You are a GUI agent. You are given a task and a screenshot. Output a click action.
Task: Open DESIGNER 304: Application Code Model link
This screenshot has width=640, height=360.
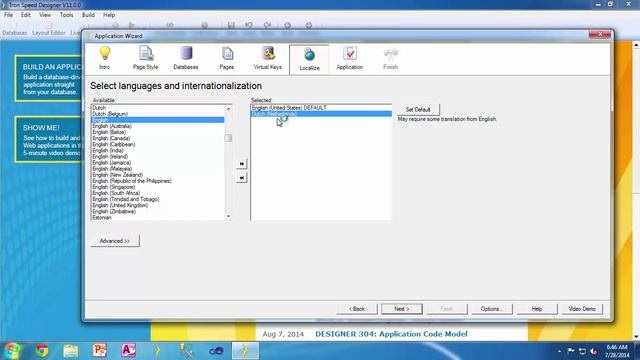391,334
